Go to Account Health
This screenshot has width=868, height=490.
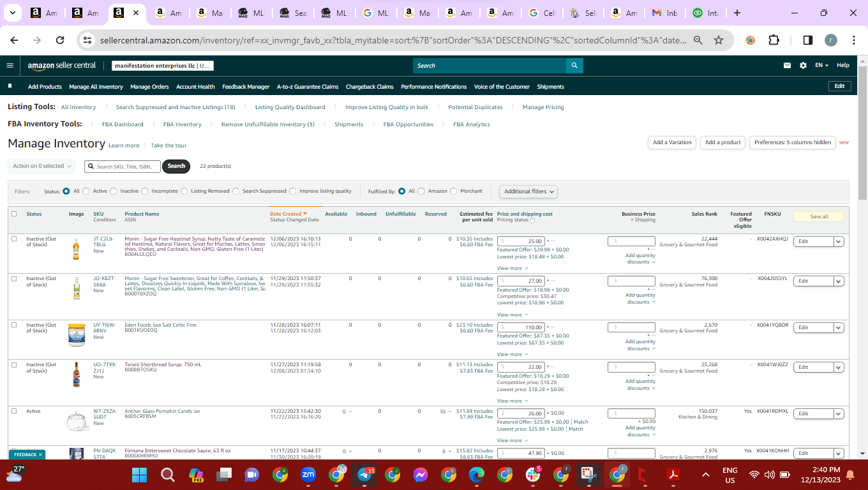pos(195,87)
